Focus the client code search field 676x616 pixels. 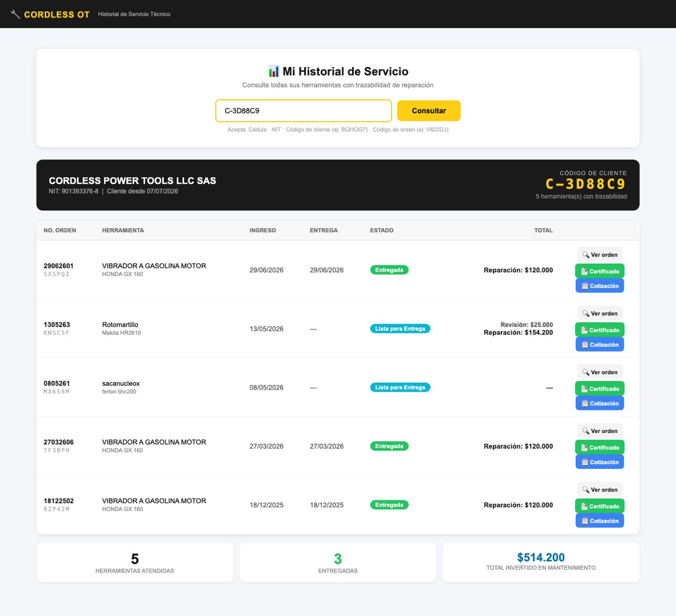pos(304,110)
